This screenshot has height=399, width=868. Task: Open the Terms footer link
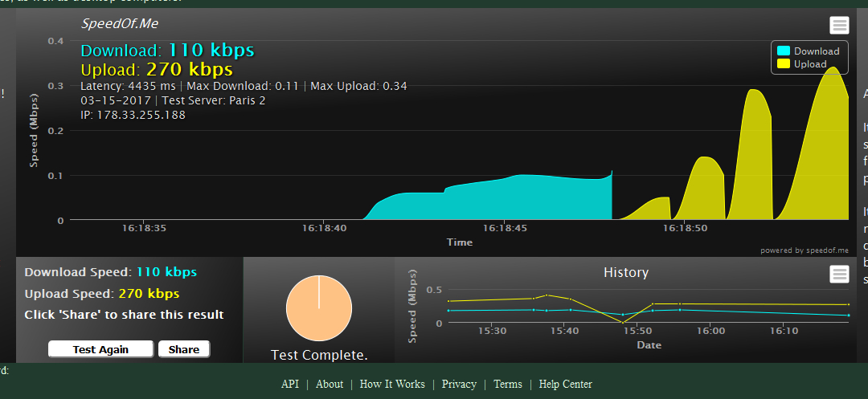click(x=508, y=384)
